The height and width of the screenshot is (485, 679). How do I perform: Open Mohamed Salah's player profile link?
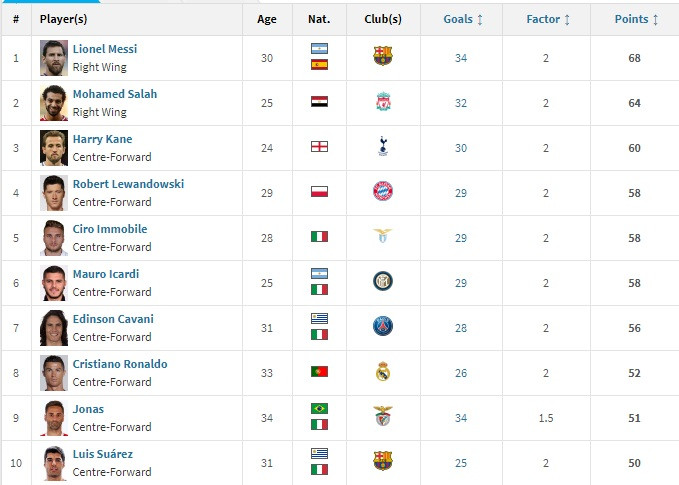114,94
